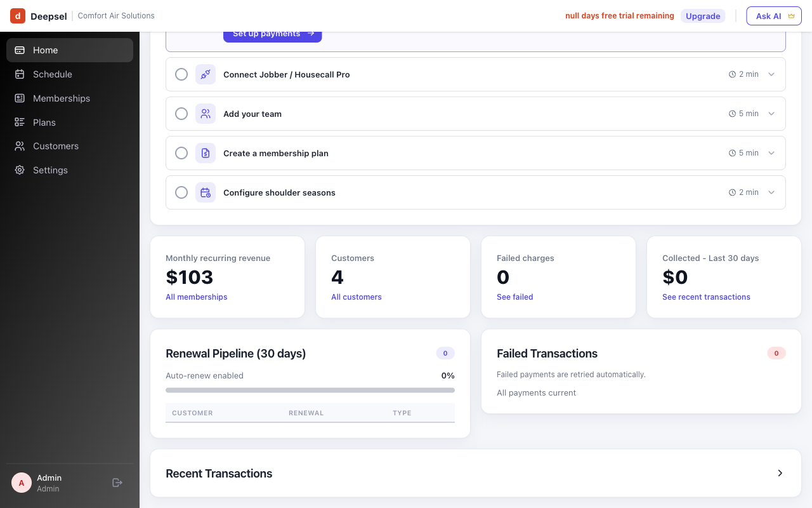Check the Create a membership plan circle

(181, 153)
